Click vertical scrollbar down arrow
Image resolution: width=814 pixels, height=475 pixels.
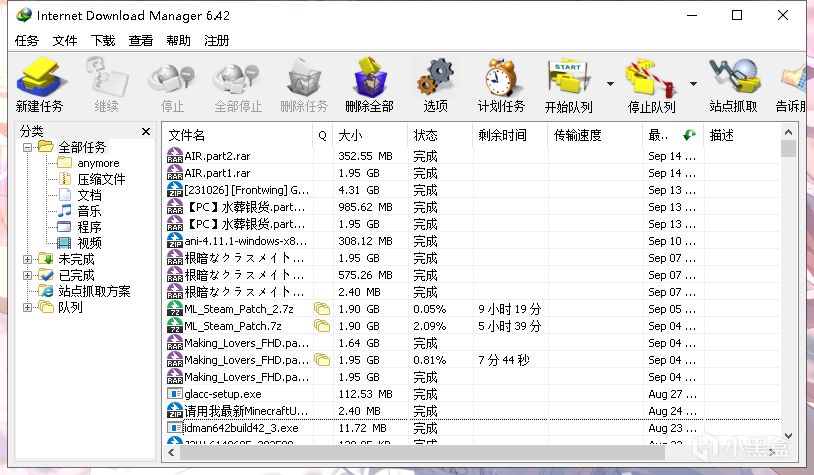[x=788, y=436]
